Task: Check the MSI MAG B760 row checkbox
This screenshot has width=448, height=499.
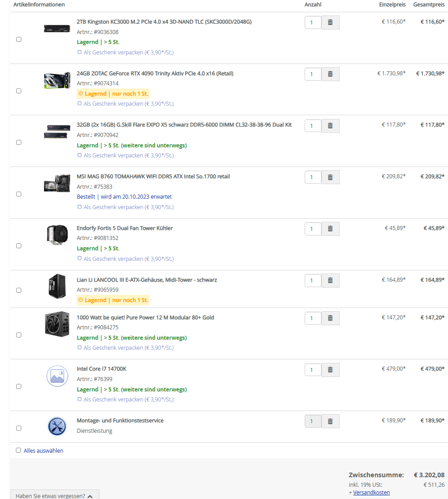Action: (x=19, y=194)
